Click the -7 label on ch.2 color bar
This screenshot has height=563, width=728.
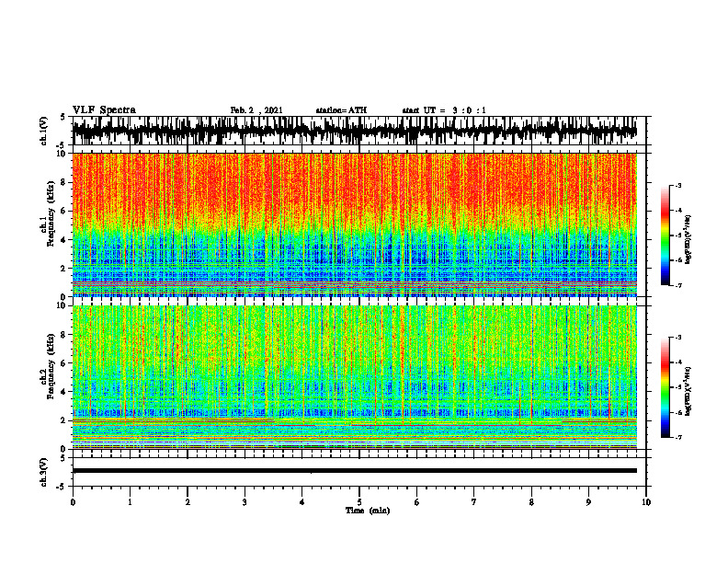click(x=677, y=437)
